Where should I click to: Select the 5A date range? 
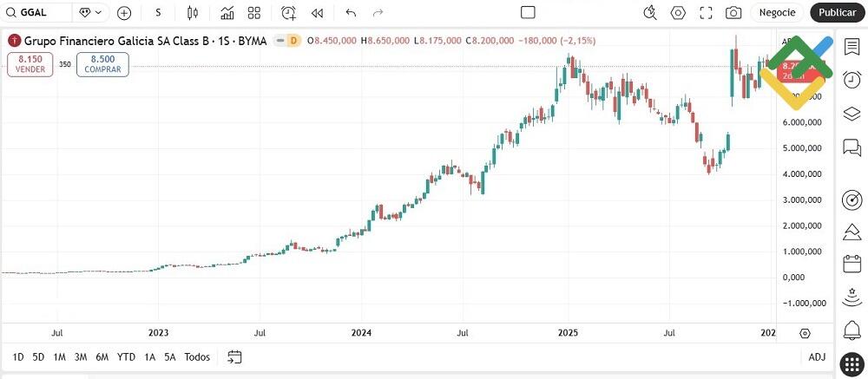[x=170, y=356]
